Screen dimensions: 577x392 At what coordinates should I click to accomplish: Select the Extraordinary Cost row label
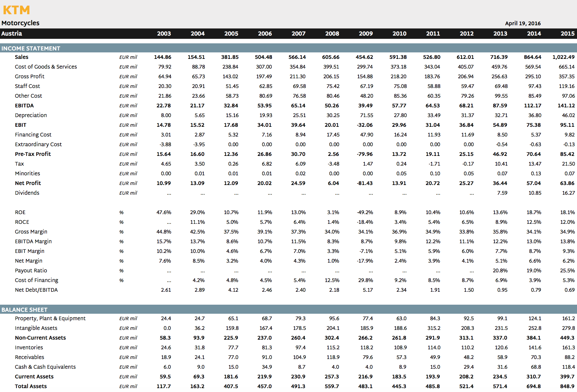(x=38, y=144)
